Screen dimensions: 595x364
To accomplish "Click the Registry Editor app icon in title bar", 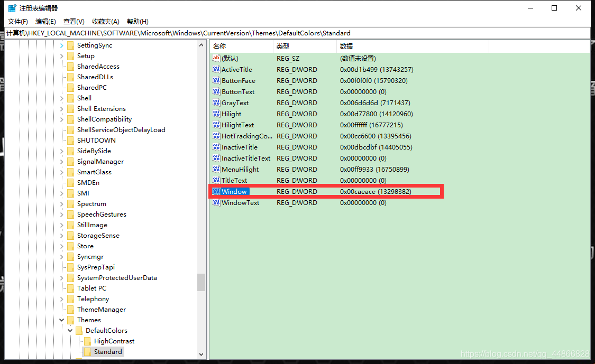I will pos(12,8).
